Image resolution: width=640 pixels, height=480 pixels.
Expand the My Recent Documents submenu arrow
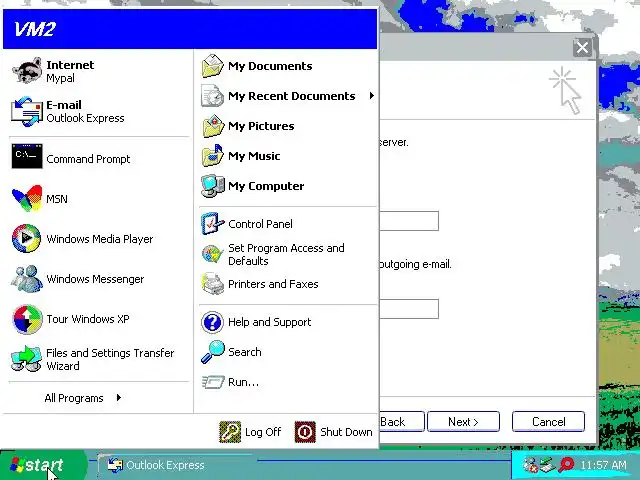[x=371, y=96]
